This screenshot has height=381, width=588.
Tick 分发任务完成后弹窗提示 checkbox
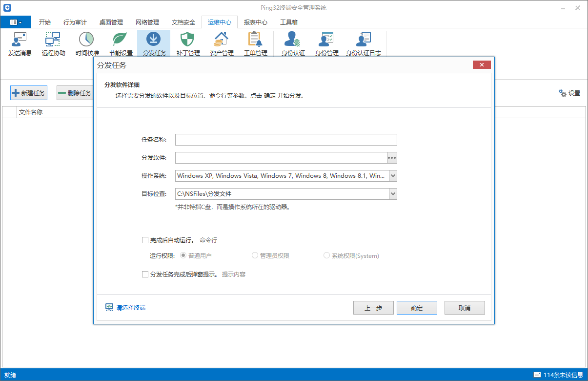click(x=145, y=275)
